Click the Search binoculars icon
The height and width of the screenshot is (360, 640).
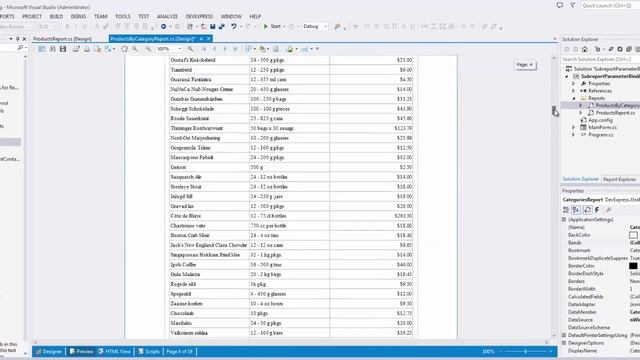tap(52, 49)
